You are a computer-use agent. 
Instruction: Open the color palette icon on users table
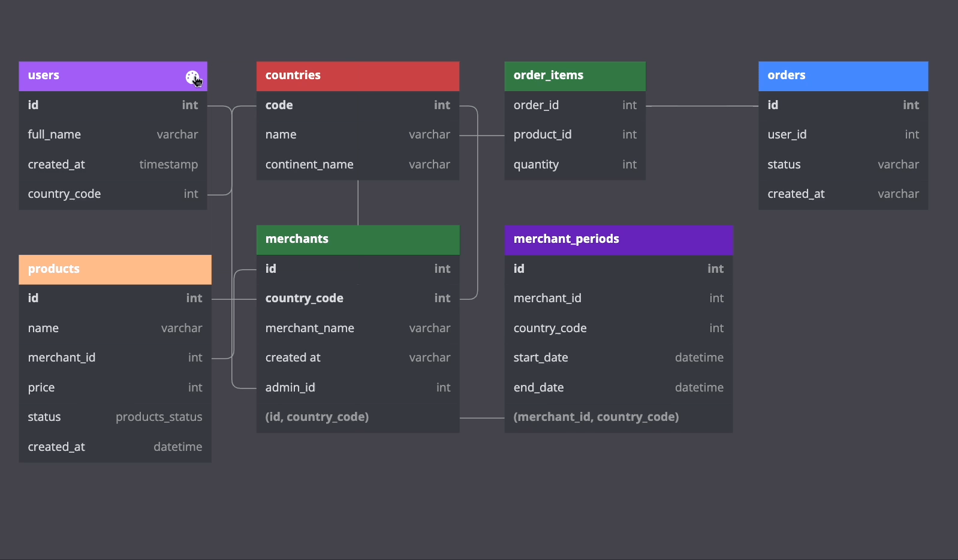[x=192, y=77]
